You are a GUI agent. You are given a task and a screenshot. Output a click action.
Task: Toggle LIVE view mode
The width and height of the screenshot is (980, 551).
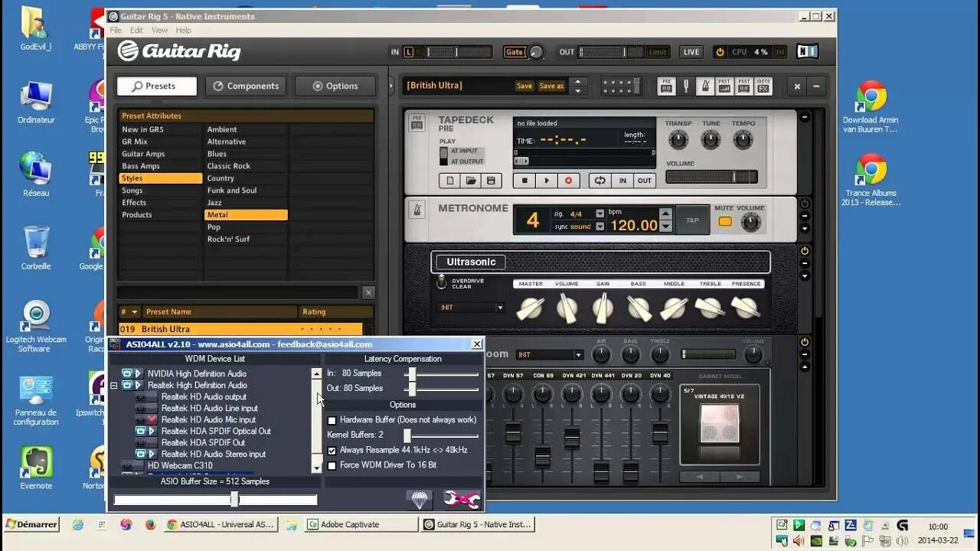(691, 52)
